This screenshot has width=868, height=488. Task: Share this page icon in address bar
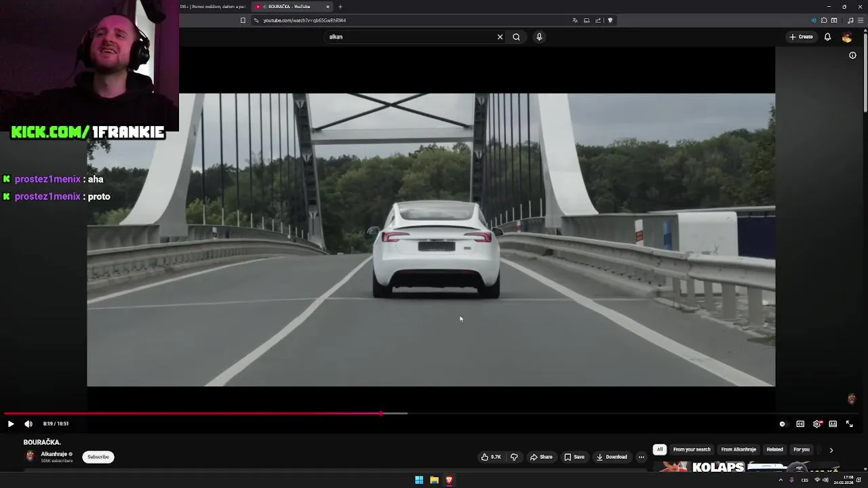(598, 20)
